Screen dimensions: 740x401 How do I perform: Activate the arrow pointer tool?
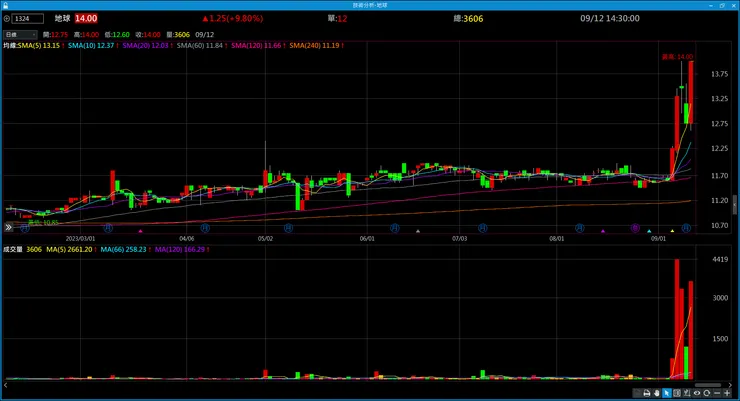(x=666, y=393)
